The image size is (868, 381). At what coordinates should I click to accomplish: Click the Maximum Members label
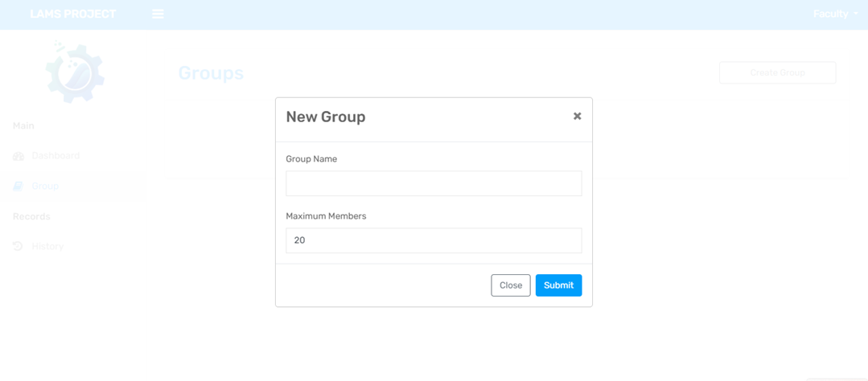(326, 216)
